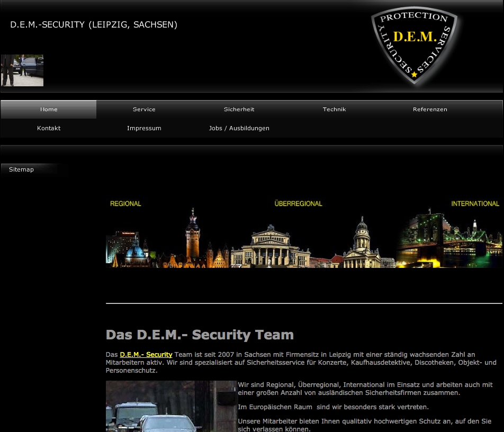The height and width of the screenshot is (432, 504).
Task: Click the heading Das D.E.M.- Security Team
Action: [x=200, y=335]
